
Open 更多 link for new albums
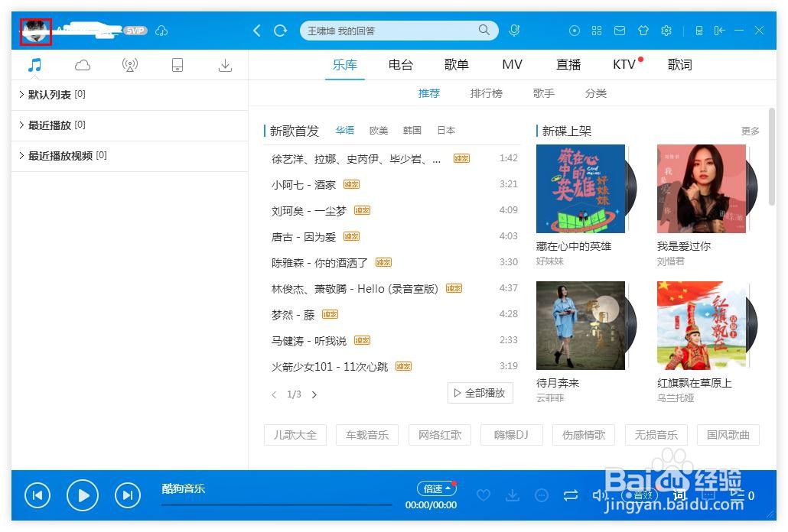click(750, 131)
